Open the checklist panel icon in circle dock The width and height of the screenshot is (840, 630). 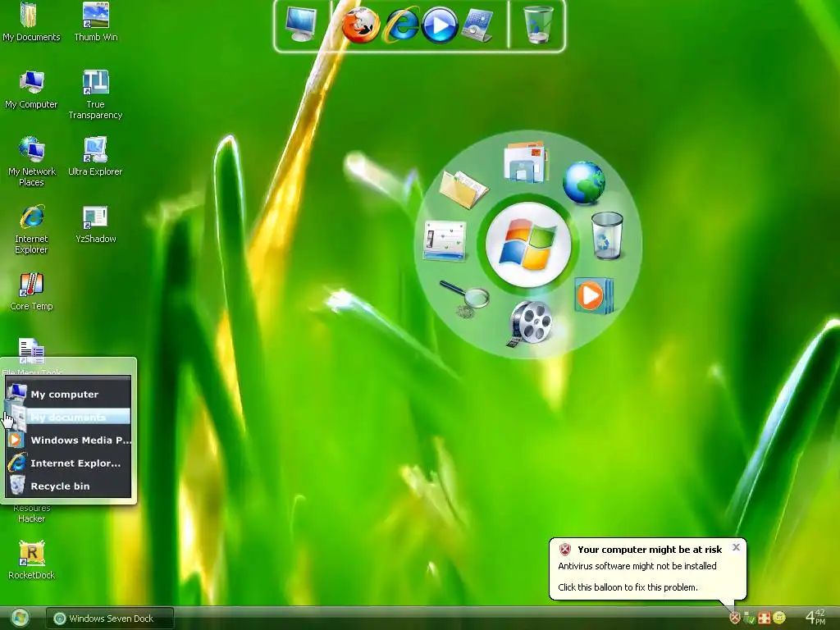coord(445,241)
